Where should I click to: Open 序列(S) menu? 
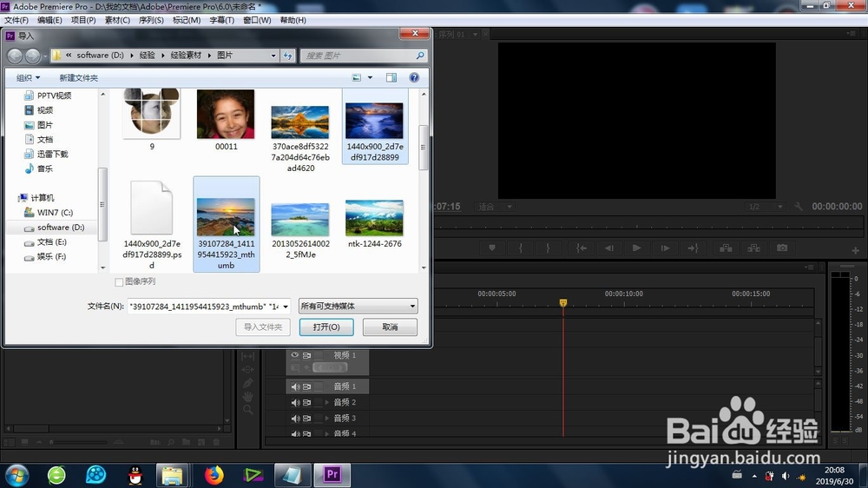[151, 20]
